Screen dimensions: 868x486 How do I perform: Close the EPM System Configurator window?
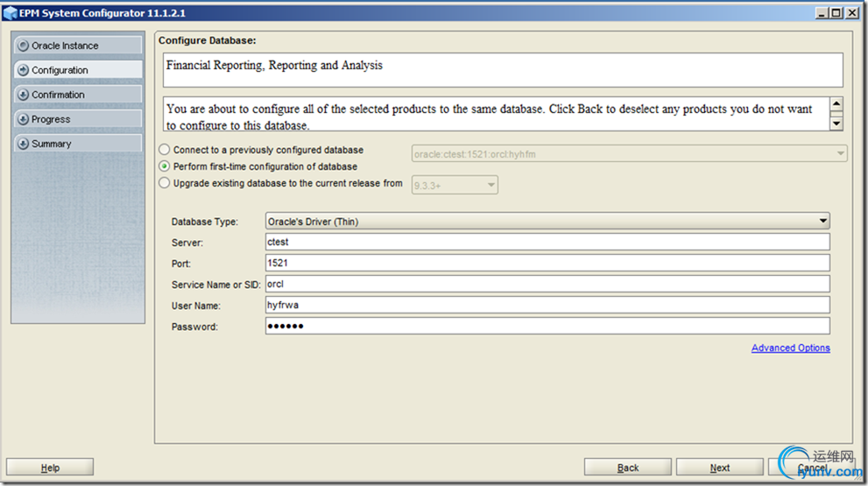pyautogui.click(x=852, y=13)
